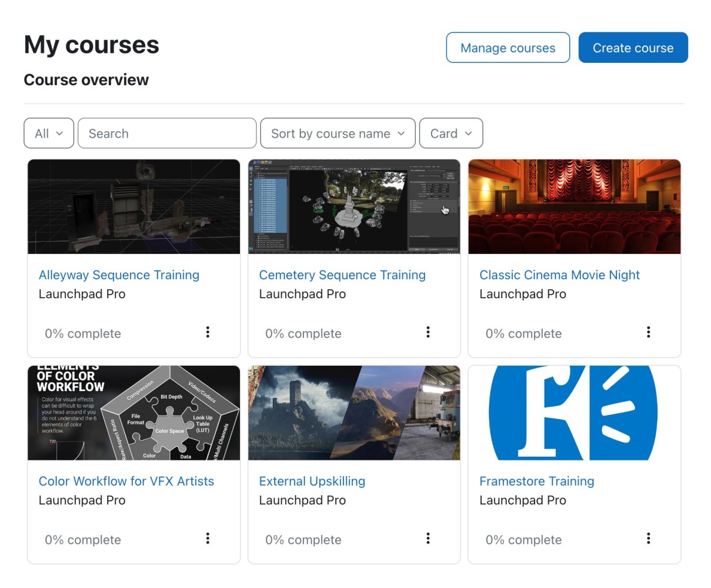Click the Manage courses button

pos(508,48)
